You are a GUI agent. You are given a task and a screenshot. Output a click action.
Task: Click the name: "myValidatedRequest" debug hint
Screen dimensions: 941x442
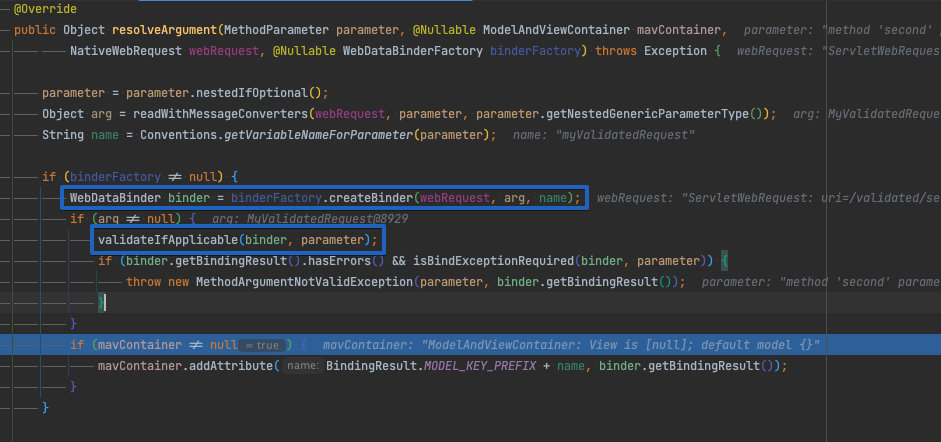pyautogui.click(x=604, y=136)
